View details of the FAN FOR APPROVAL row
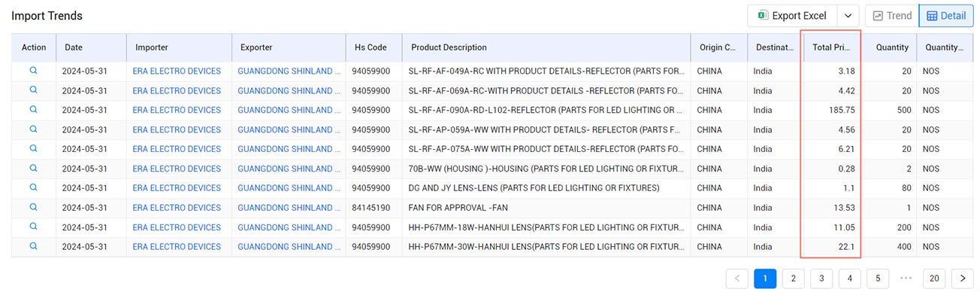 click(33, 207)
